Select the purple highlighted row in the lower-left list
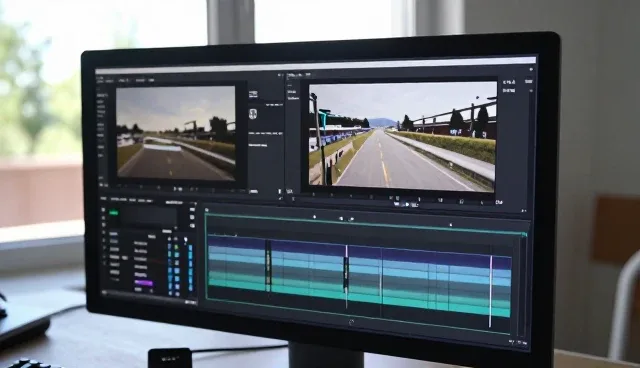 tap(143, 282)
